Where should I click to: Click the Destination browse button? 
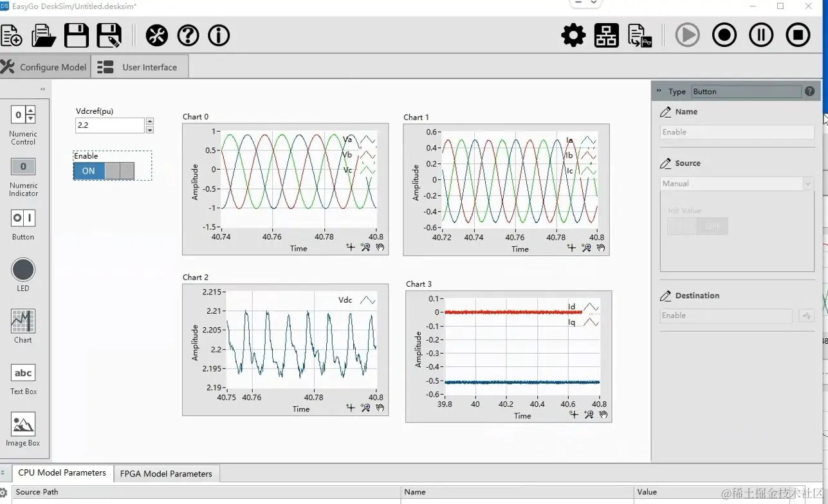tap(806, 316)
